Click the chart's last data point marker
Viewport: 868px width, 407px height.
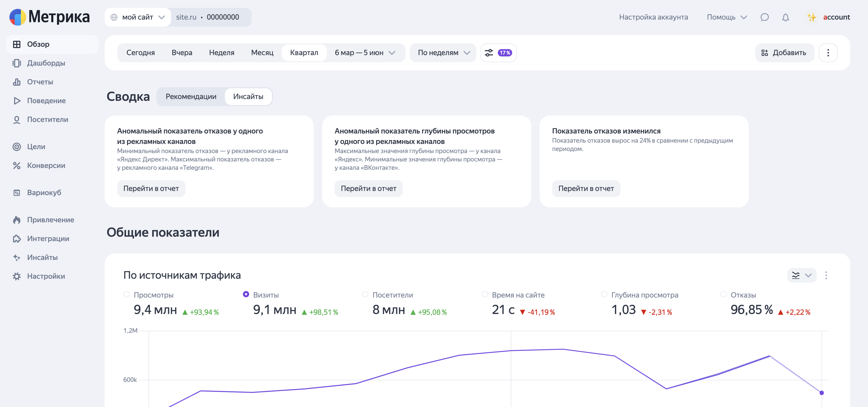(821, 393)
